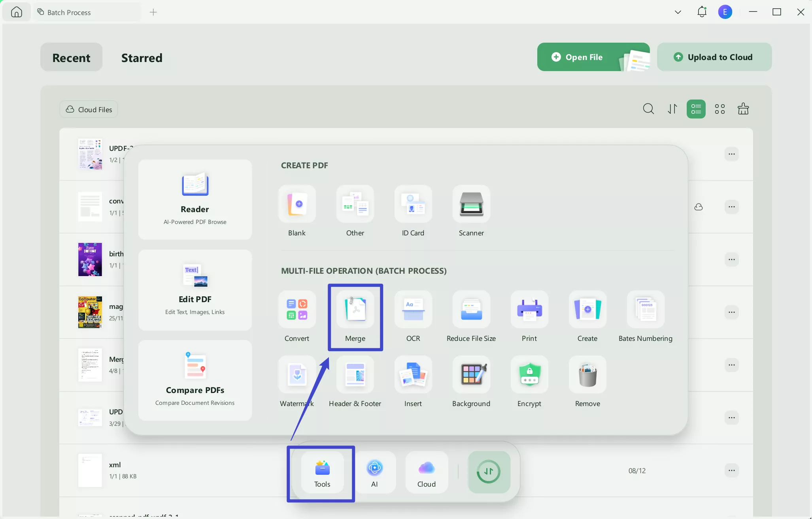Select the ID Card creation tool
The height and width of the screenshot is (519, 812).
point(413,211)
